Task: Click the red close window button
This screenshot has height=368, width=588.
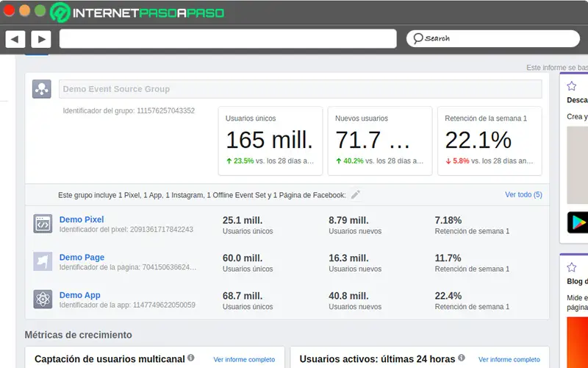Action: [9, 11]
